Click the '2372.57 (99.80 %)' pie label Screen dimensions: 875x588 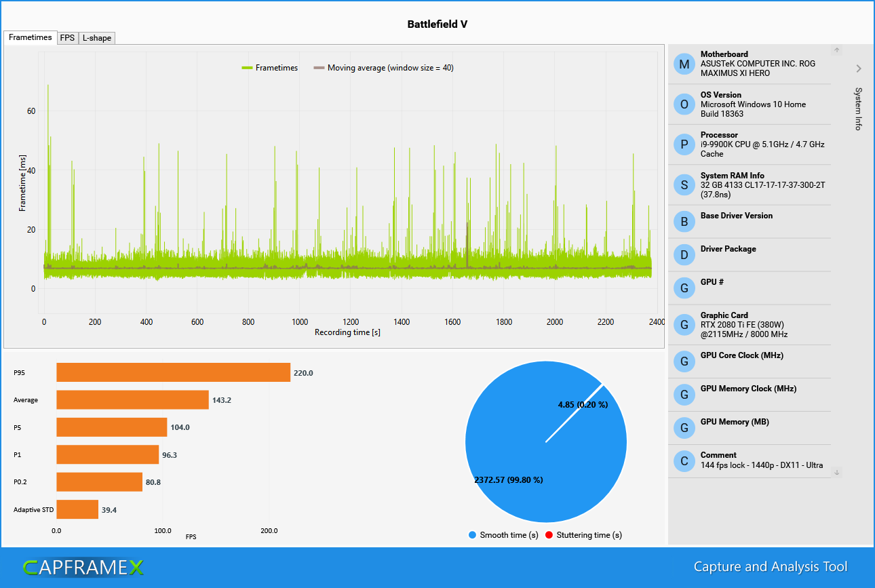[508, 480]
